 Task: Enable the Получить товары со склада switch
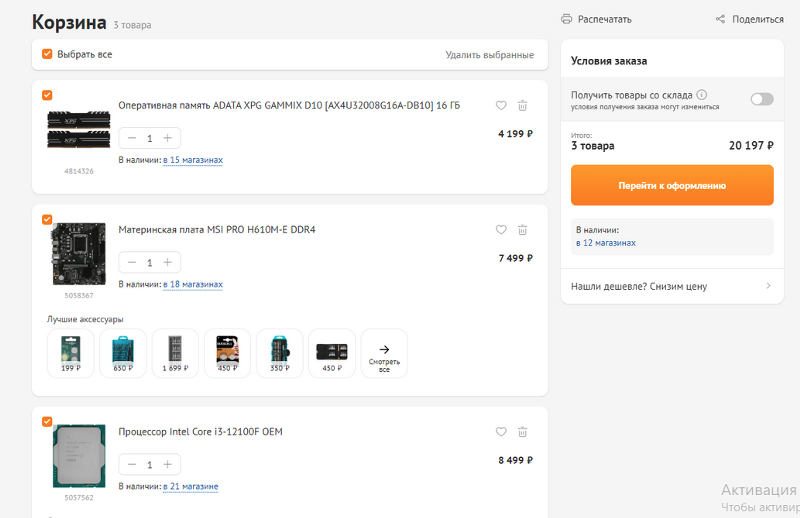[x=762, y=99]
